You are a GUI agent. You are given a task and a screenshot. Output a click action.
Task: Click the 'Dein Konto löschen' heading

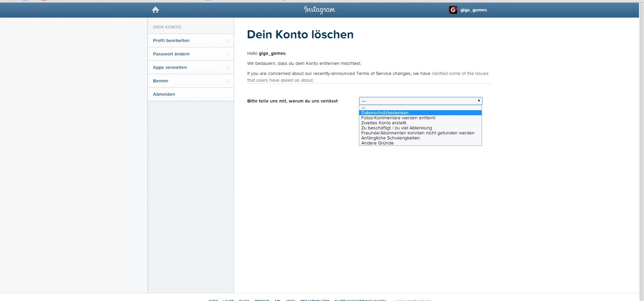click(300, 35)
